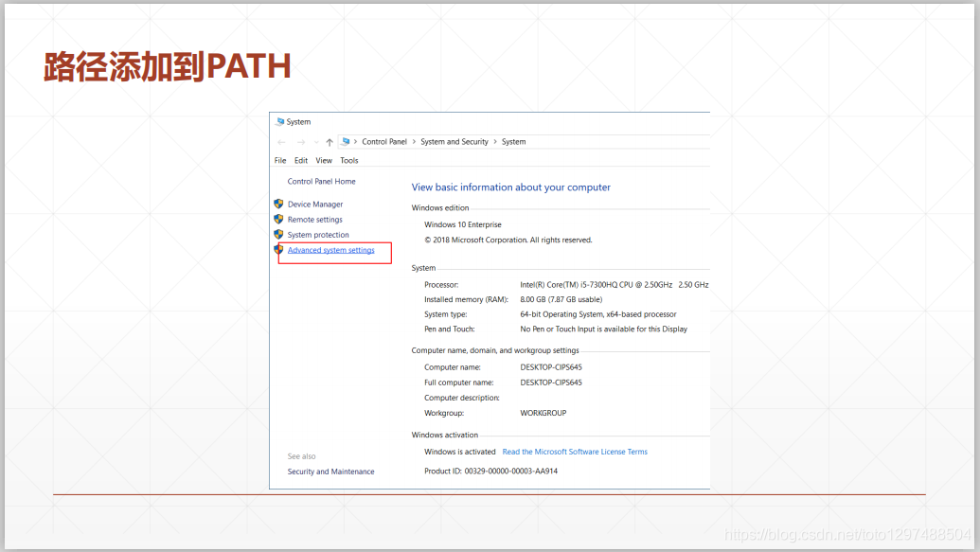Open System protection link
The width and height of the screenshot is (980, 552).
318,235
